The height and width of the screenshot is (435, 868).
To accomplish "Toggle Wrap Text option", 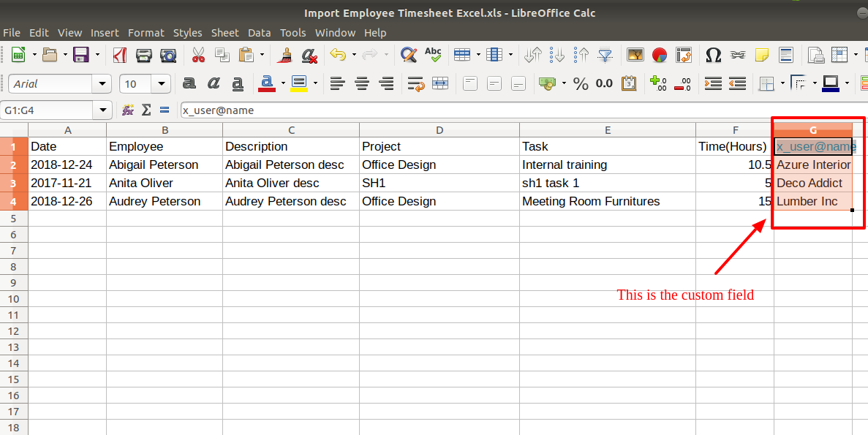I will click(416, 83).
